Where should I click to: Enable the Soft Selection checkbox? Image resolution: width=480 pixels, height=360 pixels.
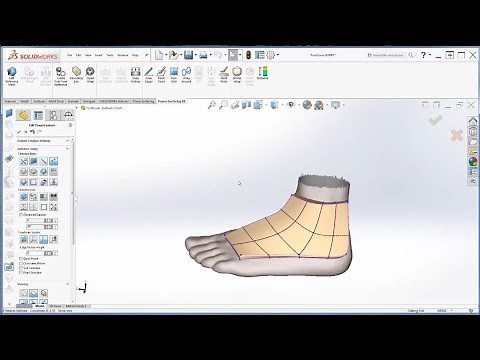[x=21, y=268]
